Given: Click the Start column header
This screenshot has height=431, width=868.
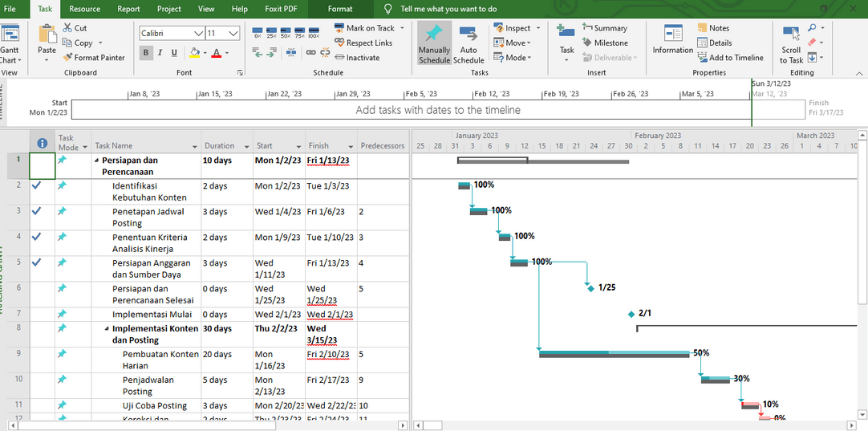Looking at the screenshot, I should (279, 141).
